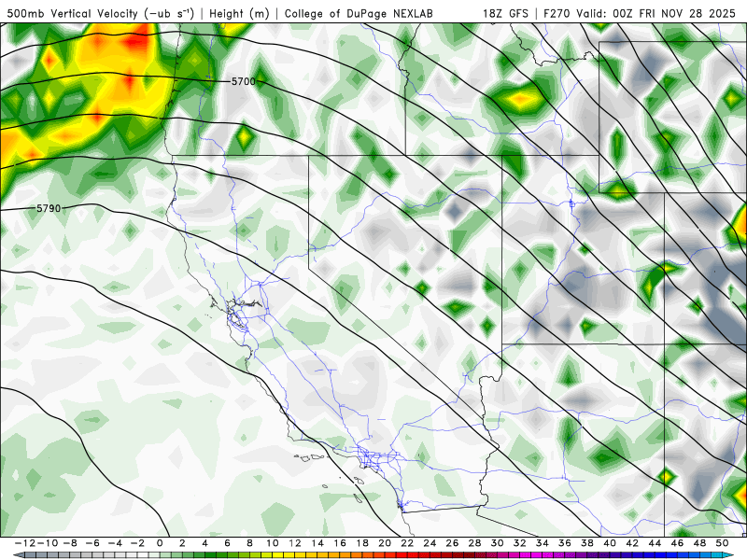The image size is (747, 560).
Task: Click the 0 value on the color scale
Action: click(x=160, y=543)
